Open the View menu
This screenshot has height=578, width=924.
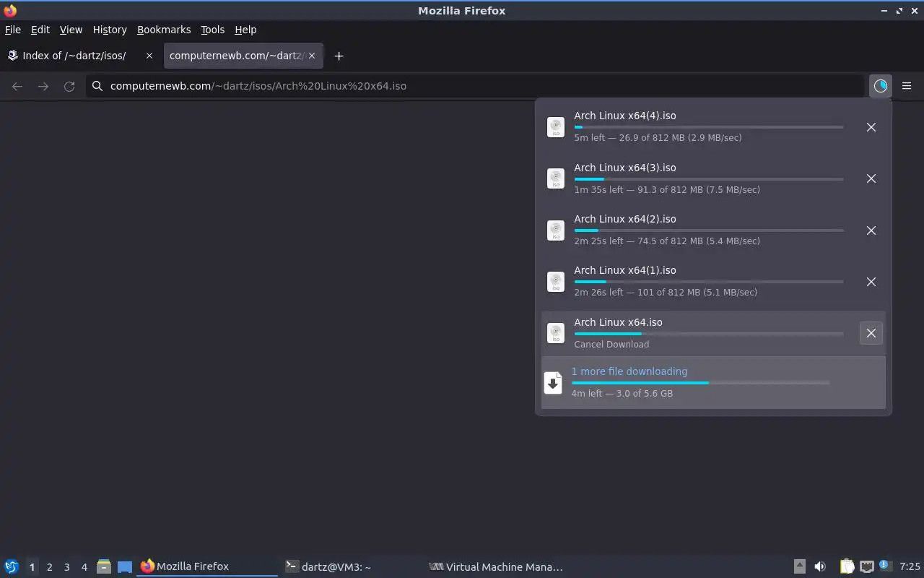(71, 30)
